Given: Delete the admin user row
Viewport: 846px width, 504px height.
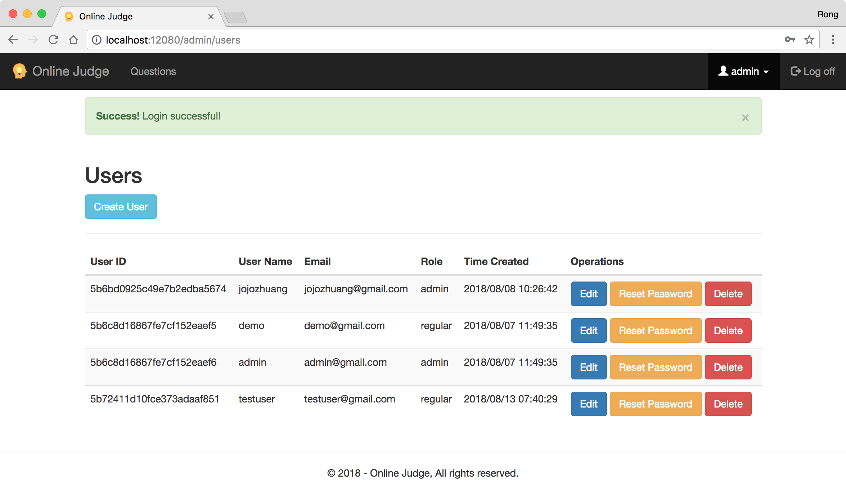Looking at the screenshot, I should [728, 367].
